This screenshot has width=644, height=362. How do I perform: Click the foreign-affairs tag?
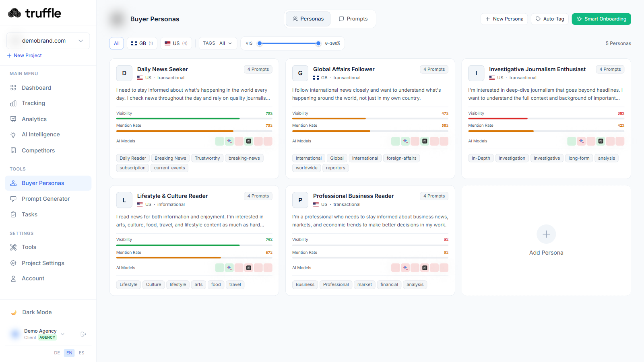(x=401, y=158)
